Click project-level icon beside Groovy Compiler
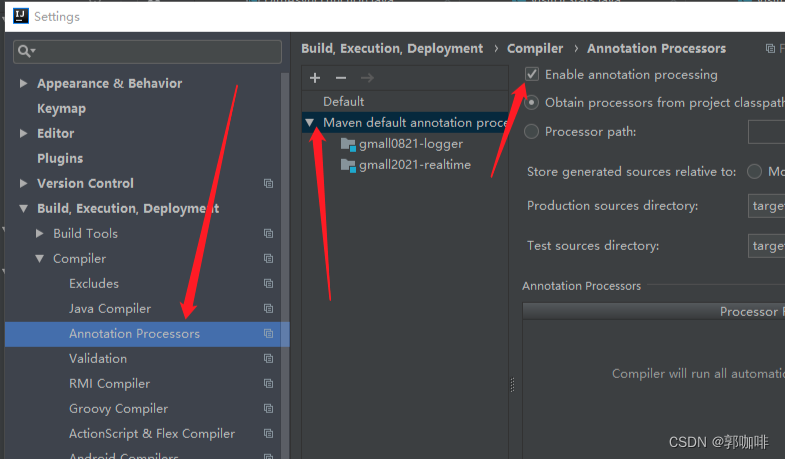Screen dimensions: 785x459 tap(268, 409)
